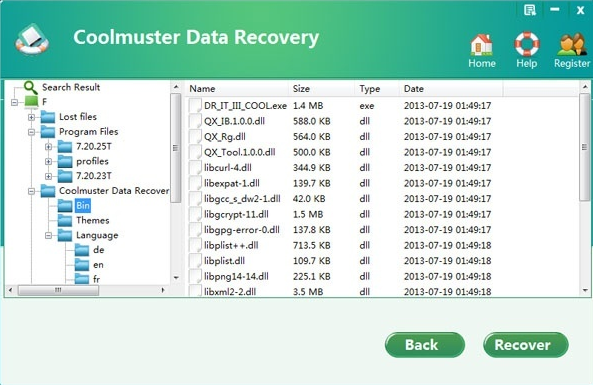Open the Help lifebuoy icon

[527, 44]
